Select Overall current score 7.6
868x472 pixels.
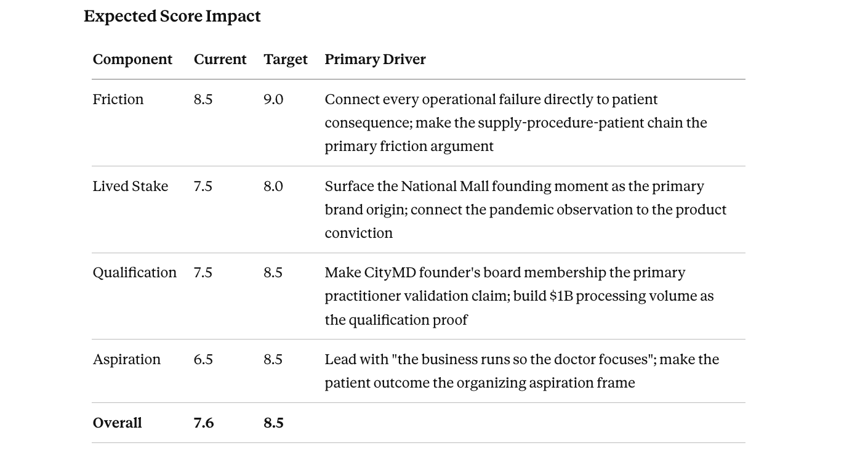tap(204, 423)
